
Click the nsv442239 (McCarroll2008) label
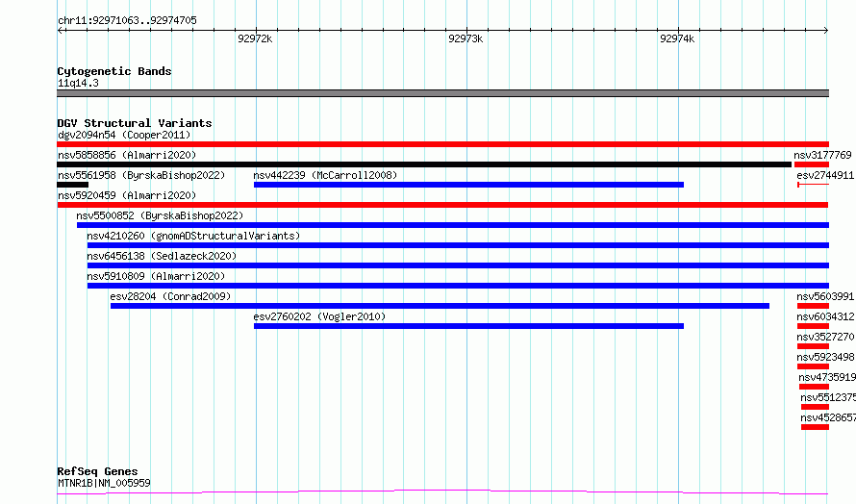(325, 175)
